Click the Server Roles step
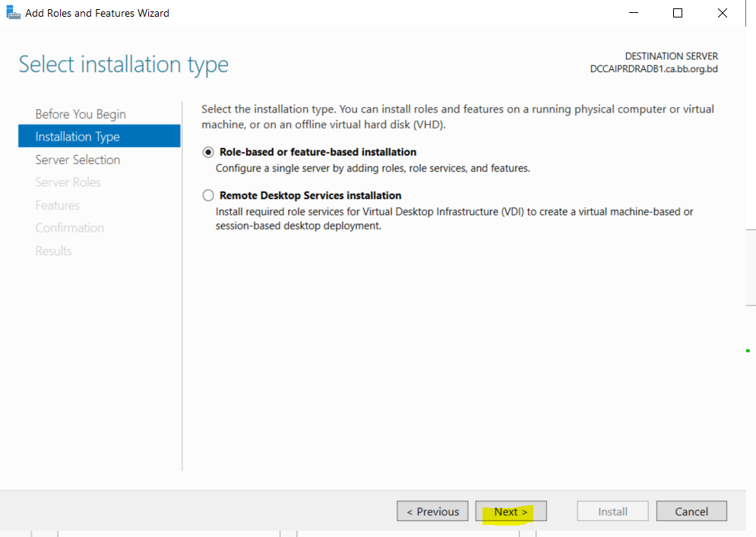756x537 pixels. point(68,182)
